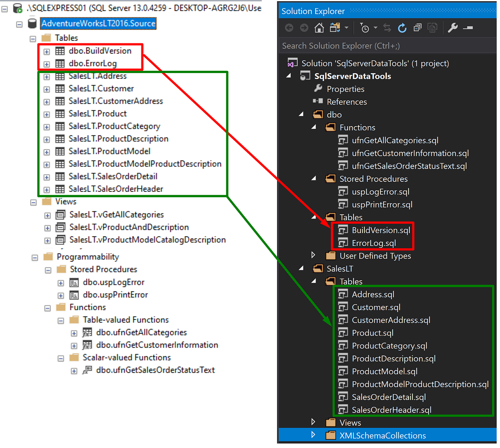
Task: Open the Pending Changes Filter dropdown arrow
Action: click(x=375, y=28)
